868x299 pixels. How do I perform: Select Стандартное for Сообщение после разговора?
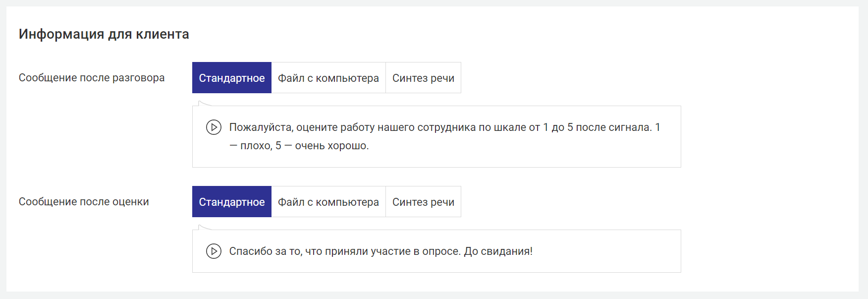231,78
